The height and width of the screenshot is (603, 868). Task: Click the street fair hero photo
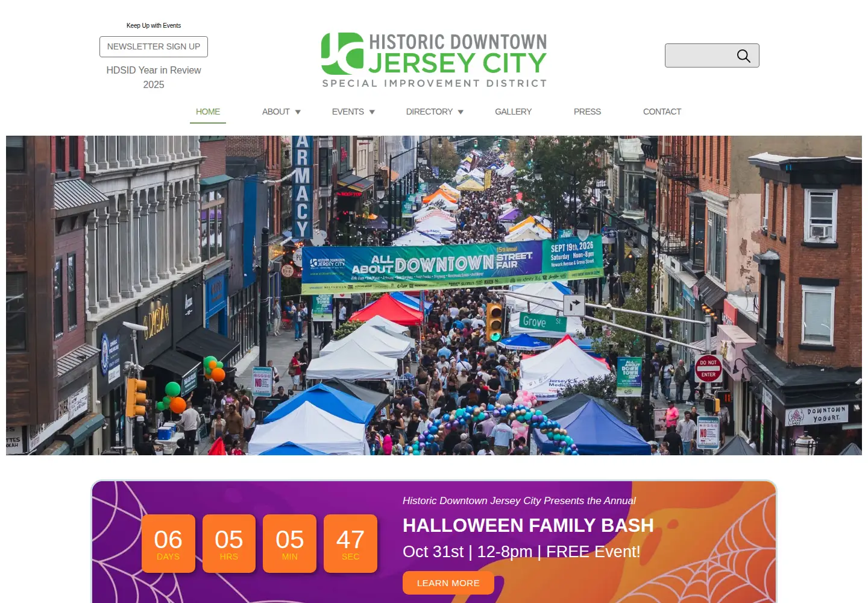coord(434,295)
